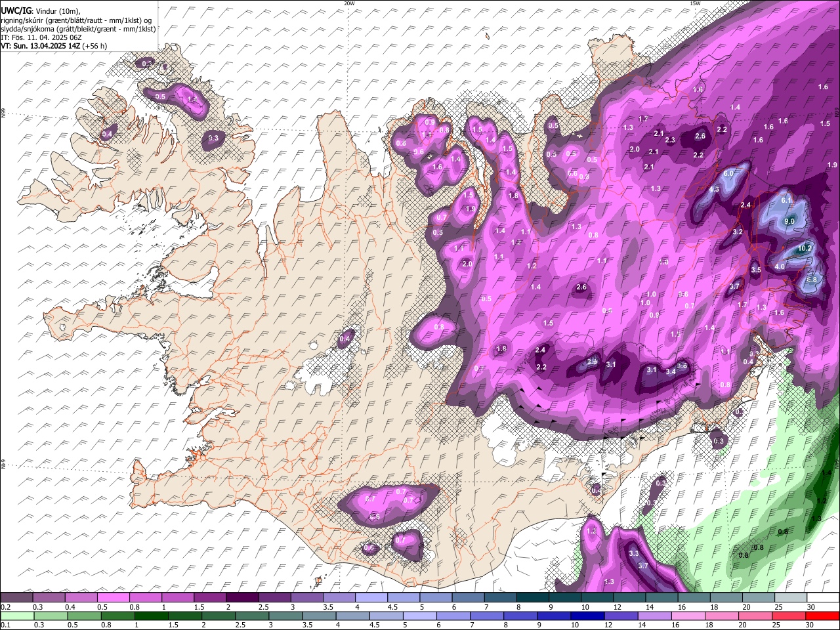Select the 9.0 precipitation value
Screen dimensions: 840x630
[x=789, y=222]
